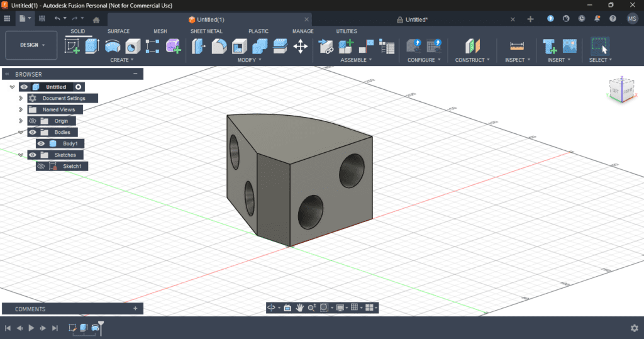Show Sketch1 using its eye icon
644x339 pixels.
click(42, 166)
